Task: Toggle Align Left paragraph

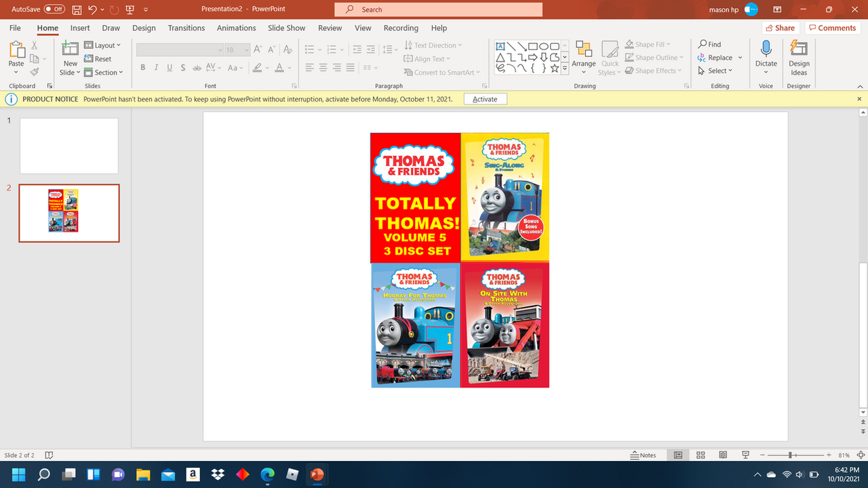Action: tap(309, 67)
